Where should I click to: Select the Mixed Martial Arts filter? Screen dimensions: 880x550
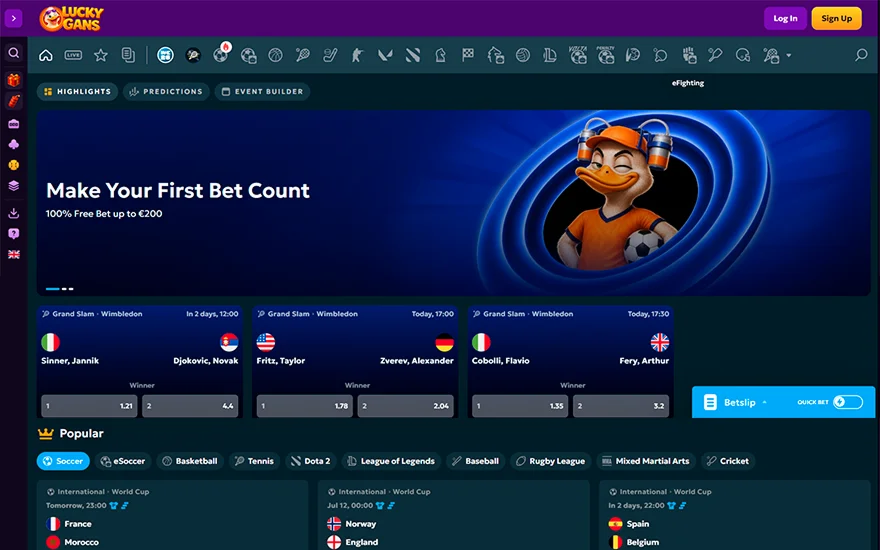(x=646, y=461)
